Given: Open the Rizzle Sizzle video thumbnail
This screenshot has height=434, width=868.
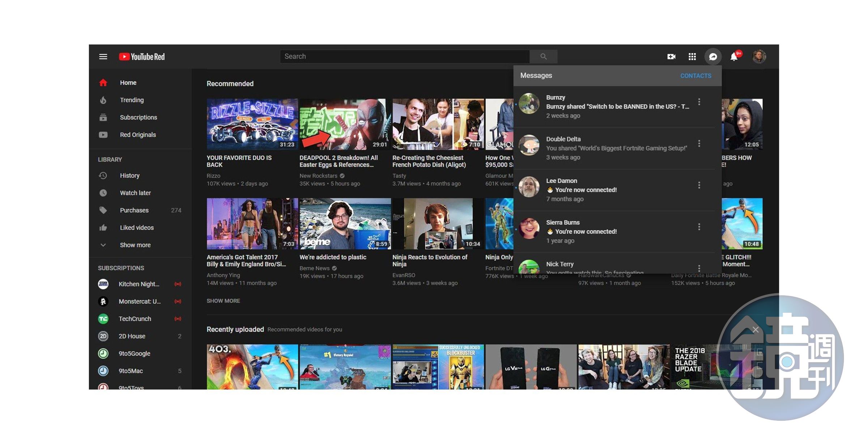Looking at the screenshot, I should (x=252, y=124).
